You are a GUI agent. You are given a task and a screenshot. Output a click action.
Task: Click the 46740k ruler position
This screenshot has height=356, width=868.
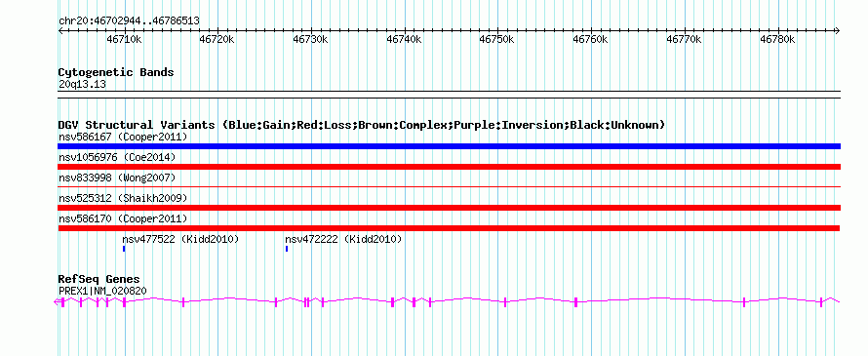tap(405, 39)
